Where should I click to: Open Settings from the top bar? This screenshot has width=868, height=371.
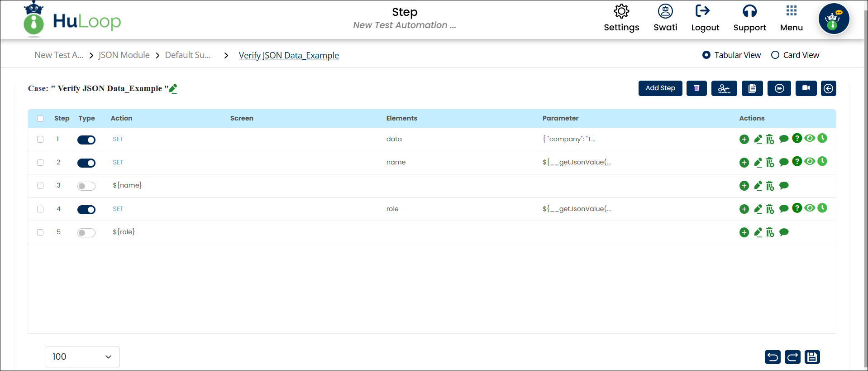coord(621,18)
